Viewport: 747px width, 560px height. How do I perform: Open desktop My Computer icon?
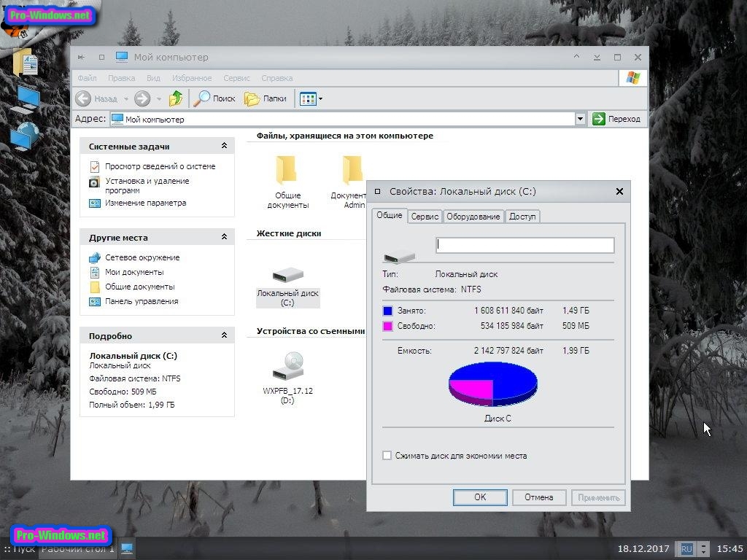tap(26, 99)
